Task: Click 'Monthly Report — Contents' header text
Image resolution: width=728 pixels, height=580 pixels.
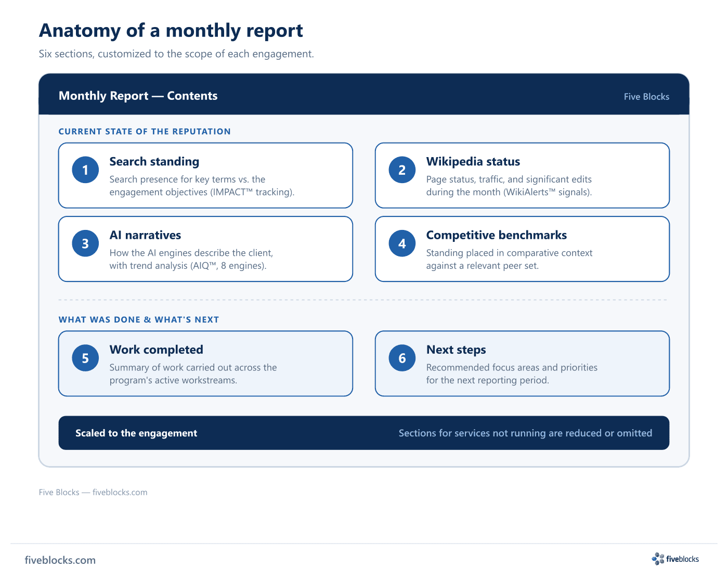Action: tap(138, 96)
